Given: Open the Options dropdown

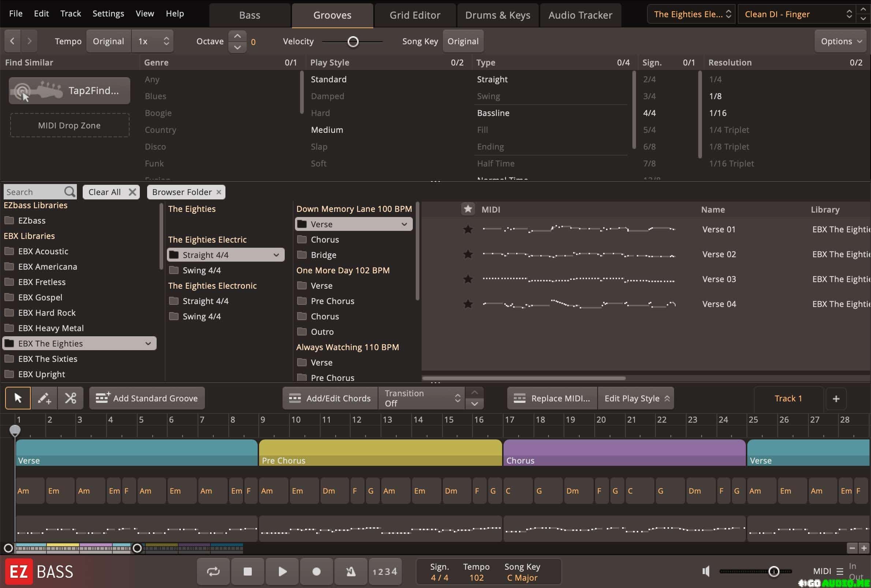Looking at the screenshot, I should [841, 41].
